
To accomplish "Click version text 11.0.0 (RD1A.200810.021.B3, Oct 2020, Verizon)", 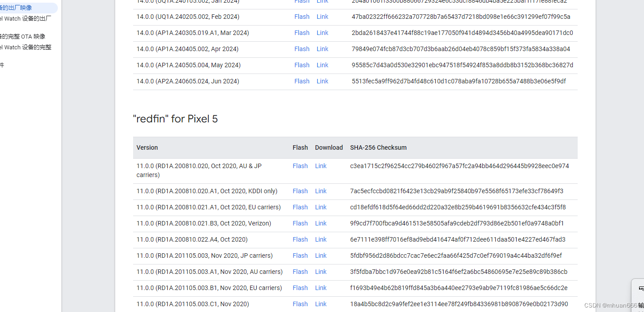I will coord(203,223).
